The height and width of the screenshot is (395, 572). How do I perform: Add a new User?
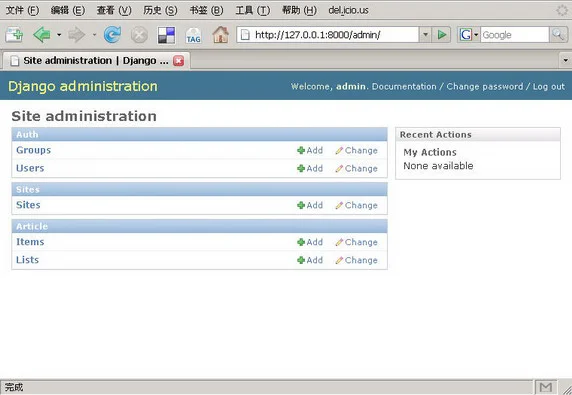click(x=310, y=169)
